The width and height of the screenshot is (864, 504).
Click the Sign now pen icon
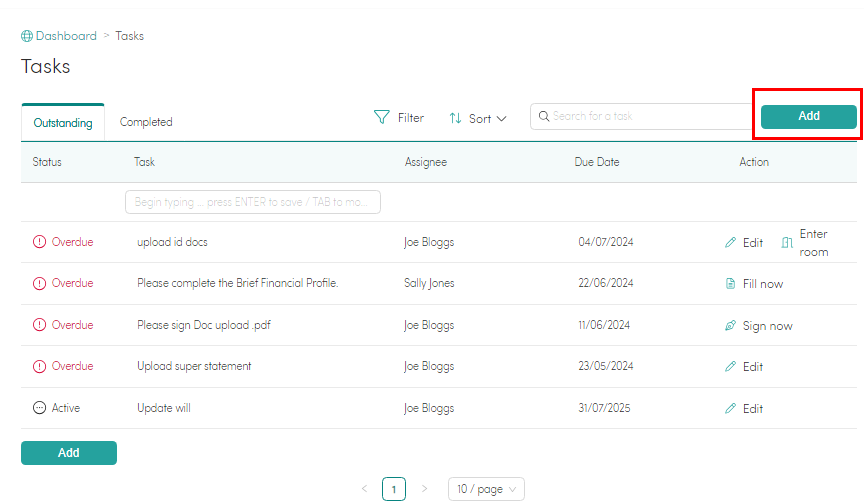730,326
